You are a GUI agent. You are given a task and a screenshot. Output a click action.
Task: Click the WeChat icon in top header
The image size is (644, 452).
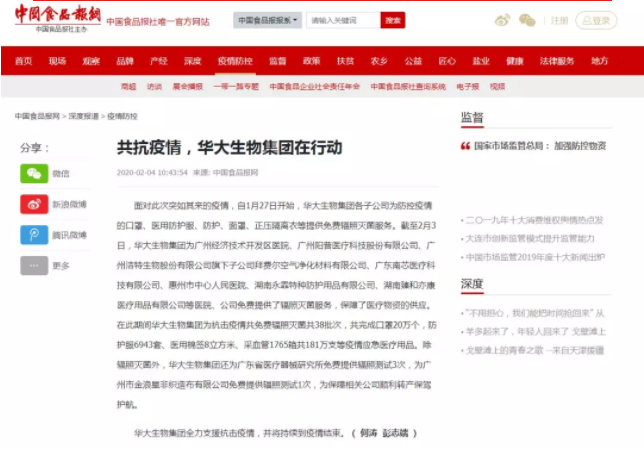click(527, 20)
